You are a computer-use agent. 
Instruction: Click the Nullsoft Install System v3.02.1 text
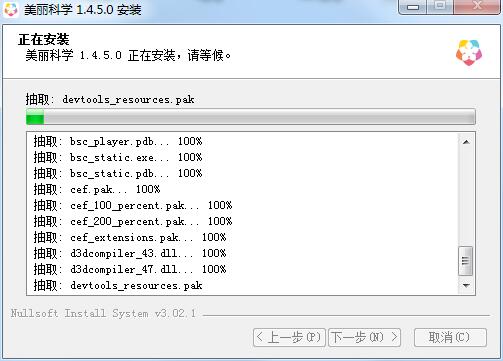tap(103, 313)
